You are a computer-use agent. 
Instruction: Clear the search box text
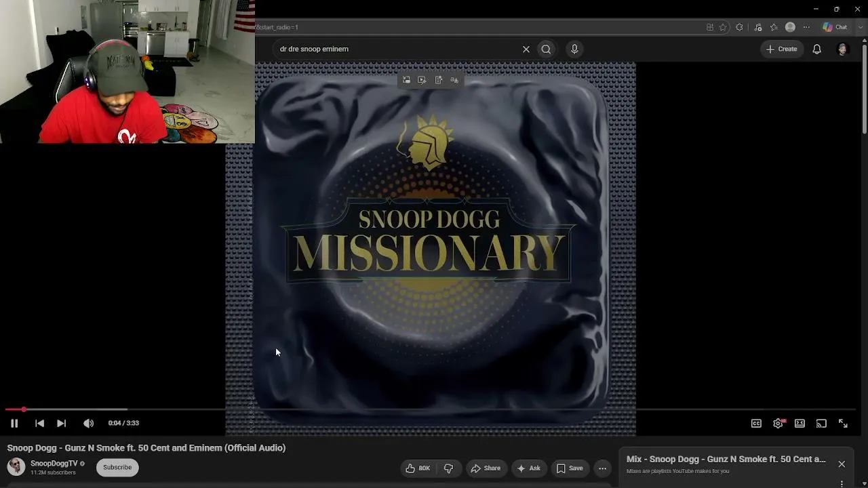[x=526, y=49]
